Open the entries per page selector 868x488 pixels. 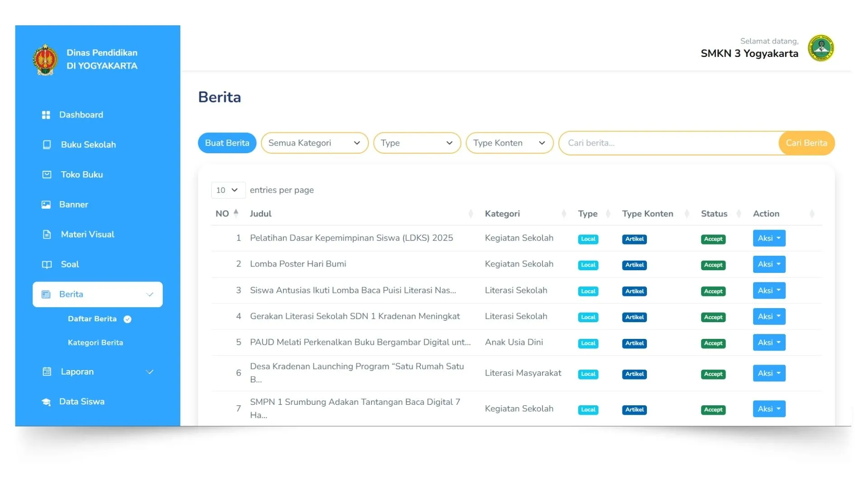(x=227, y=190)
